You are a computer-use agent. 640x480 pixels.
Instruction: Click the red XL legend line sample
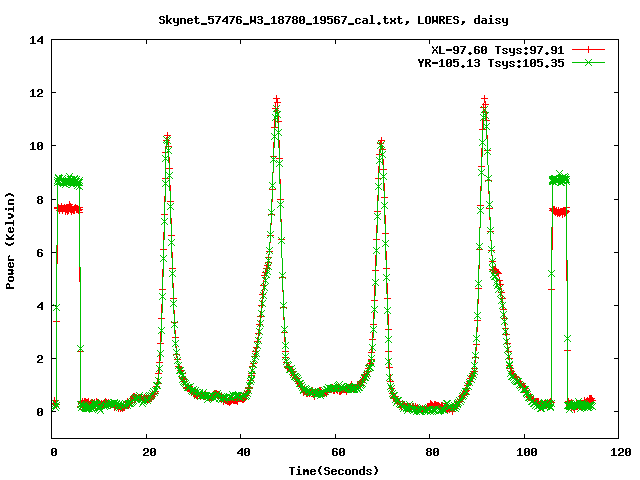590,49
